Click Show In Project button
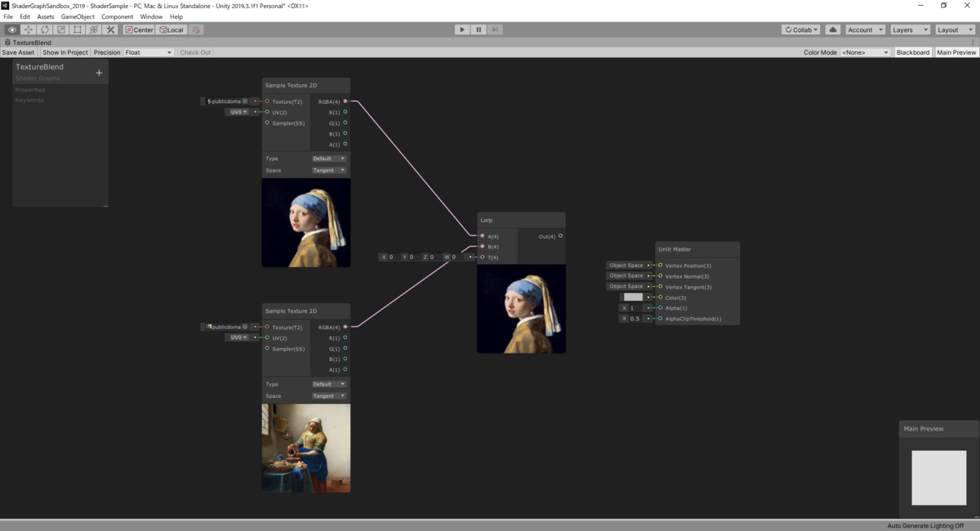This screenshot has height=531, width=980. (65, 52)
